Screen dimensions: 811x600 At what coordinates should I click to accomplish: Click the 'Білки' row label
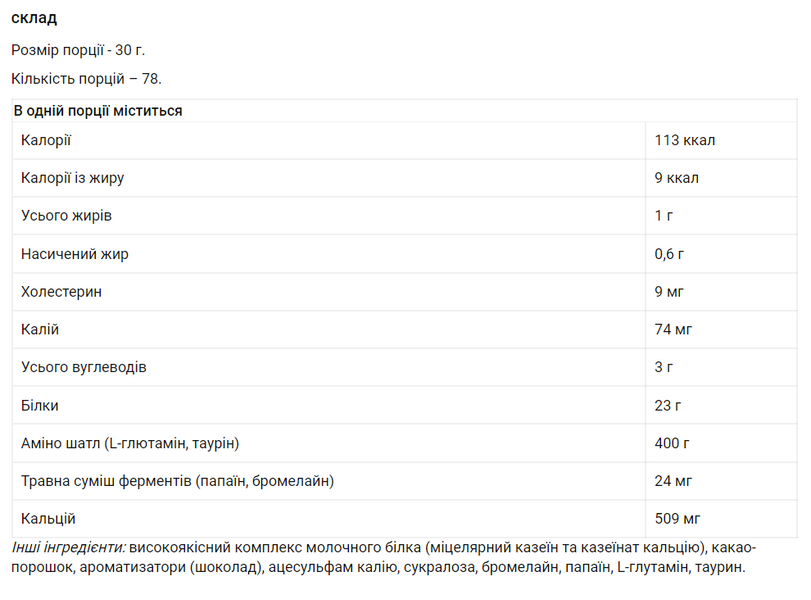pos(39,406)
